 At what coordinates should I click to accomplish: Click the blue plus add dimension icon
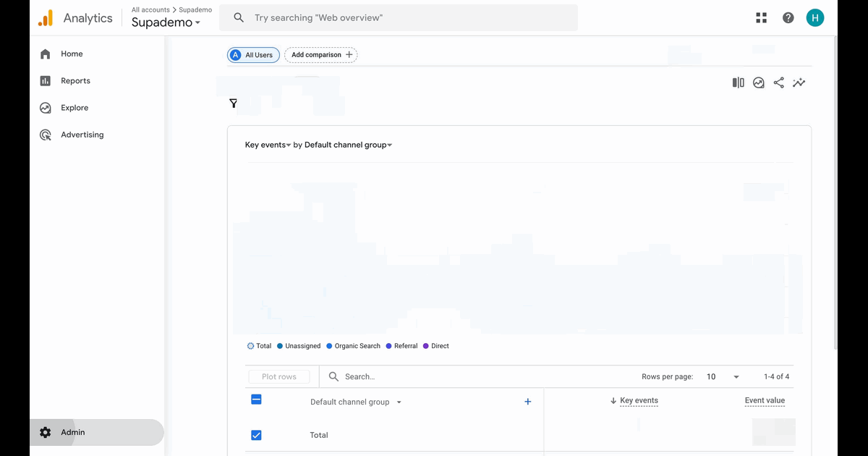pyautogui.click(x=527, y=402)
